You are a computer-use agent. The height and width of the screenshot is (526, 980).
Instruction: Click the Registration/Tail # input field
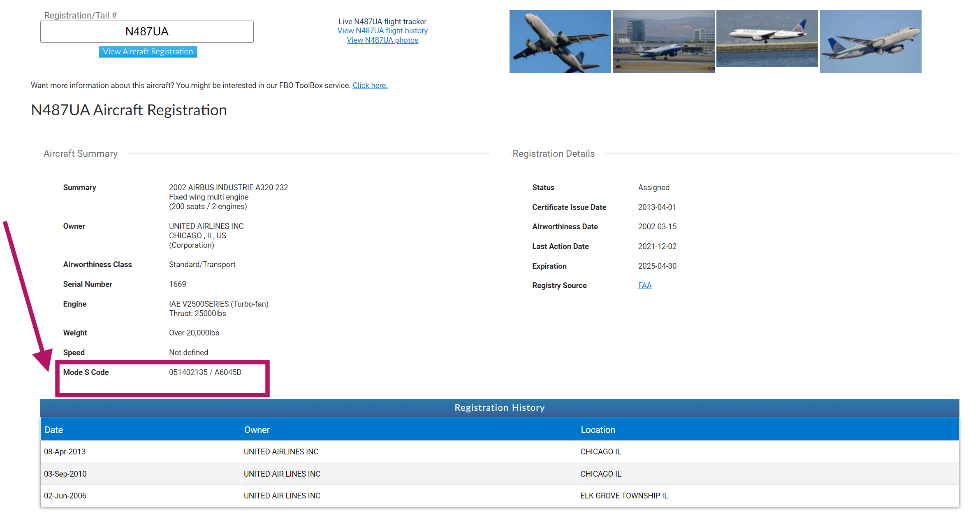147,32
